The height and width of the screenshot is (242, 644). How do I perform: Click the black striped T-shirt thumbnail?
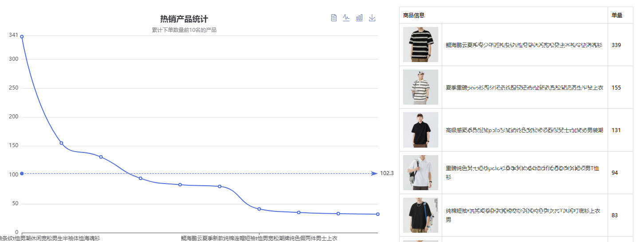pyautogui.click(x=420, y=45)
